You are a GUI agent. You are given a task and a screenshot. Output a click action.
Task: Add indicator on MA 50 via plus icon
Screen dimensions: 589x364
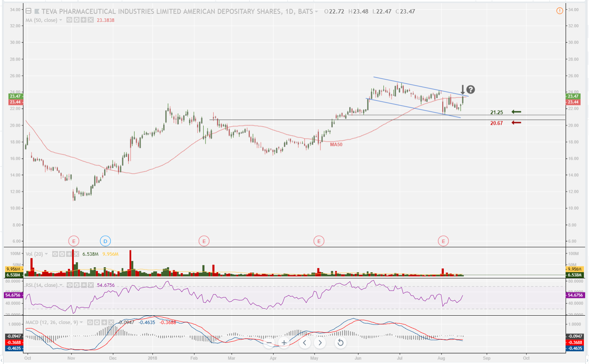coord(83,20)
